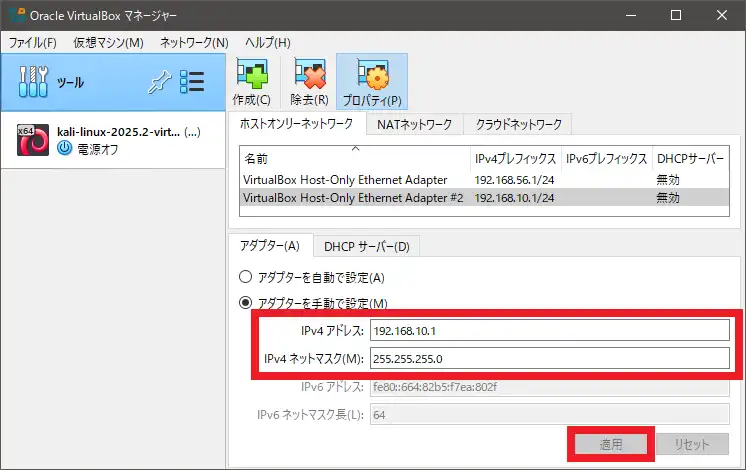The image size is (746, 470).
Task: Minimize the VirtualBox manager window
Action: [x=631, y=15]
